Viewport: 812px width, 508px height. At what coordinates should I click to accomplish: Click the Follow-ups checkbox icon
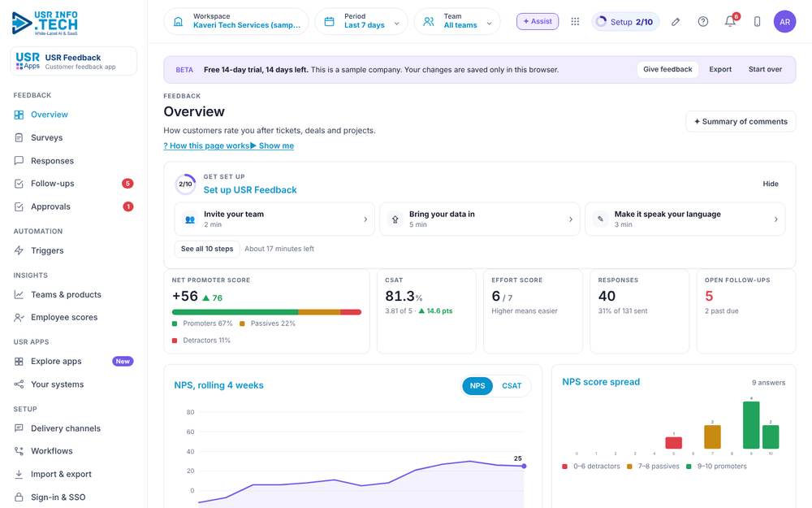click(19, 184)
